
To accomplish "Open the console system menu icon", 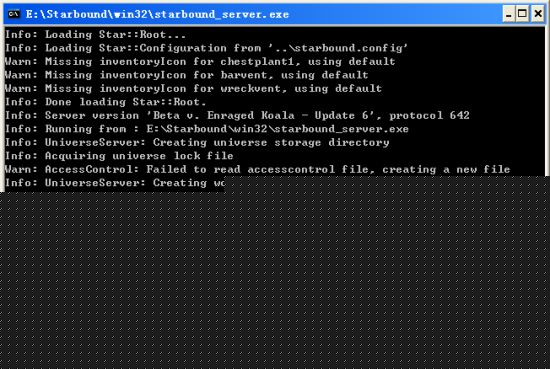I will click(x=14, y=14).
